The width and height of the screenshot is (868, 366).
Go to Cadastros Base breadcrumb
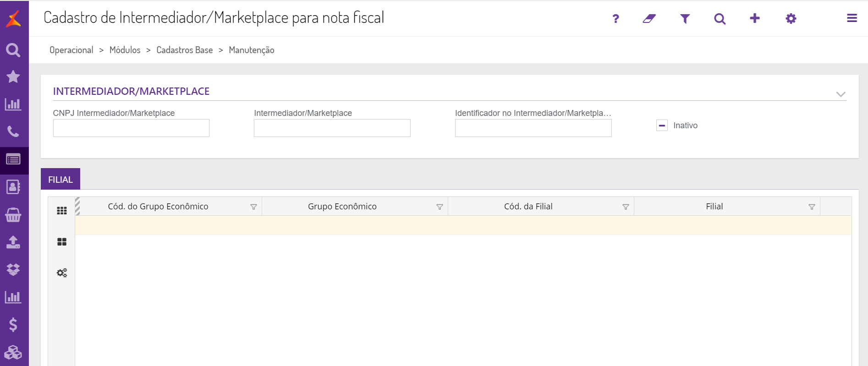click(184, 50)
